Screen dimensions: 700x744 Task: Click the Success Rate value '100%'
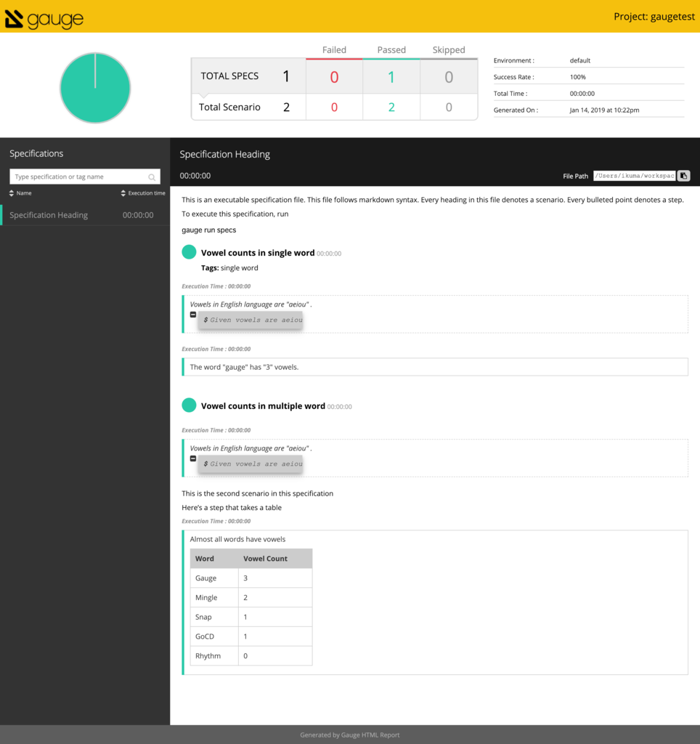coord(577,77)
